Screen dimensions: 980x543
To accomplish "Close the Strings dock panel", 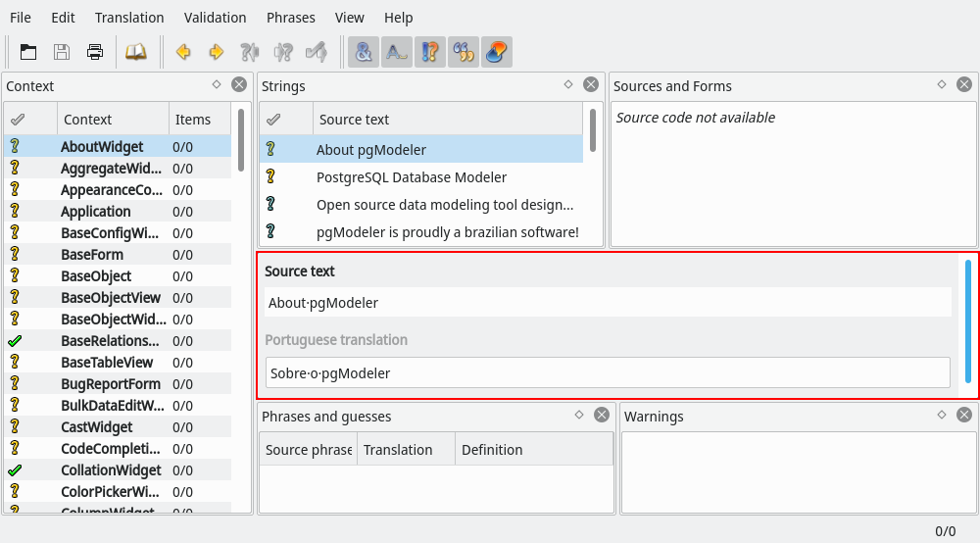I will click(x=591, y=84).
